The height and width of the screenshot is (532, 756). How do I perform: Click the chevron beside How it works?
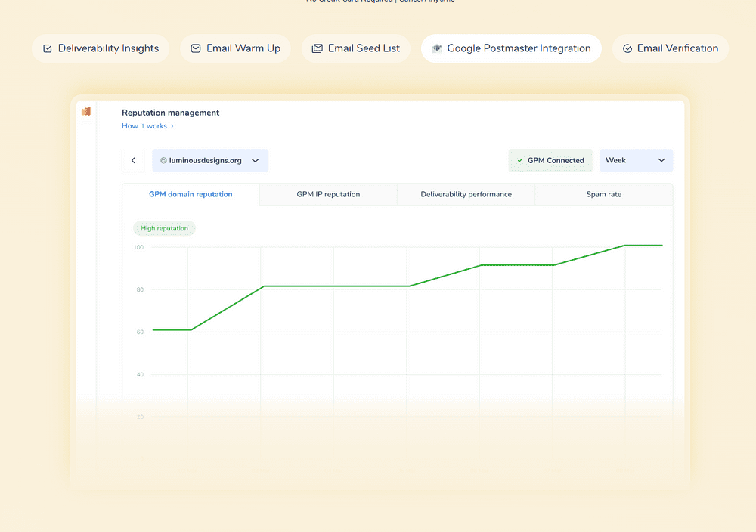(172, 126)
